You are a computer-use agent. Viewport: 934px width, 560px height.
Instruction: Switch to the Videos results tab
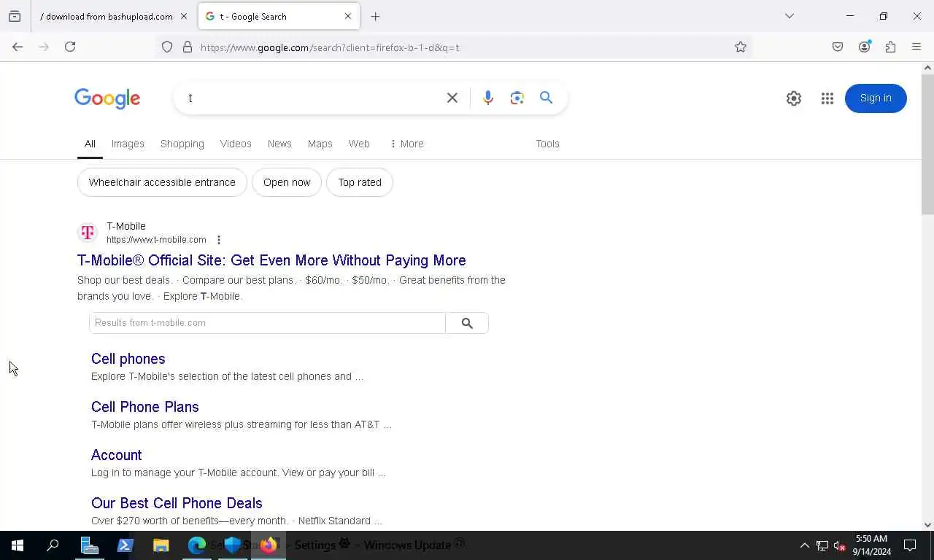coord(236,144)
